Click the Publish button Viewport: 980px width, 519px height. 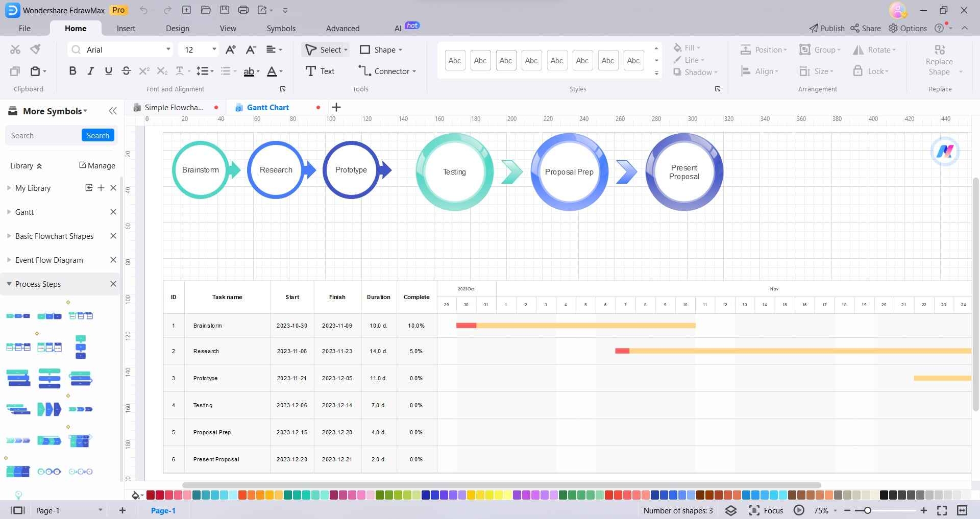826,28
